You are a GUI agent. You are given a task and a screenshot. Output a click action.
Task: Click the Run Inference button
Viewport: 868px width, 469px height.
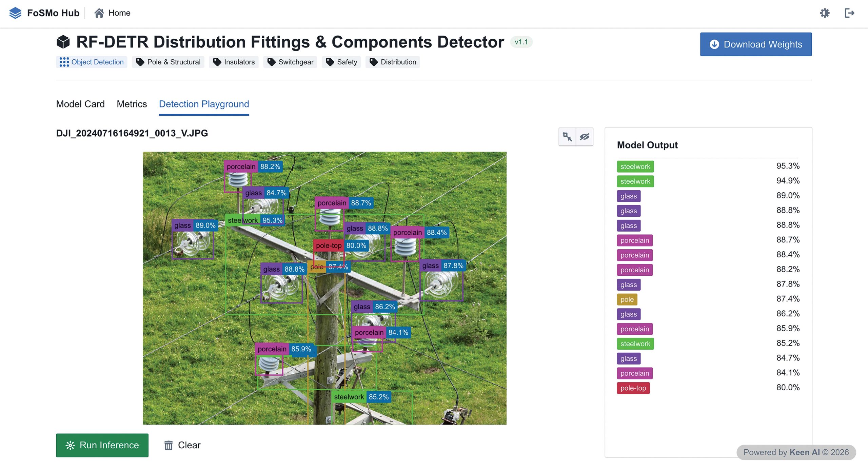(102, 445)
